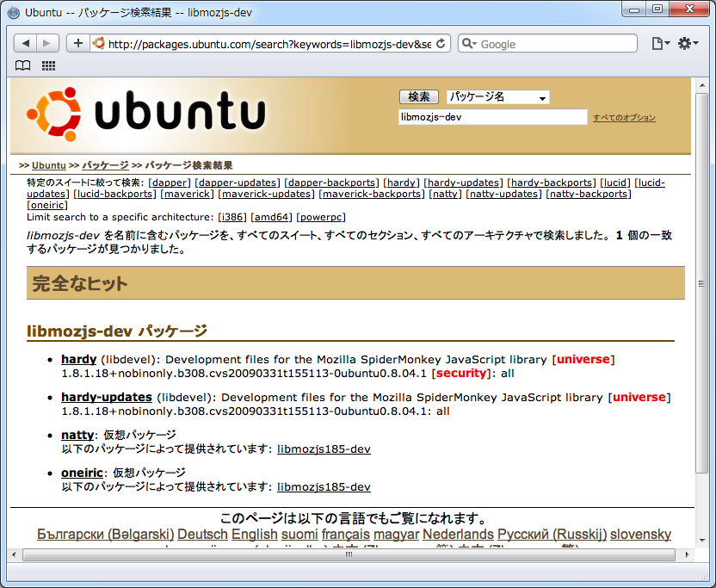
Task: Filter search by dapper suite
Action: pyautogui.click(x=170, y=183)
